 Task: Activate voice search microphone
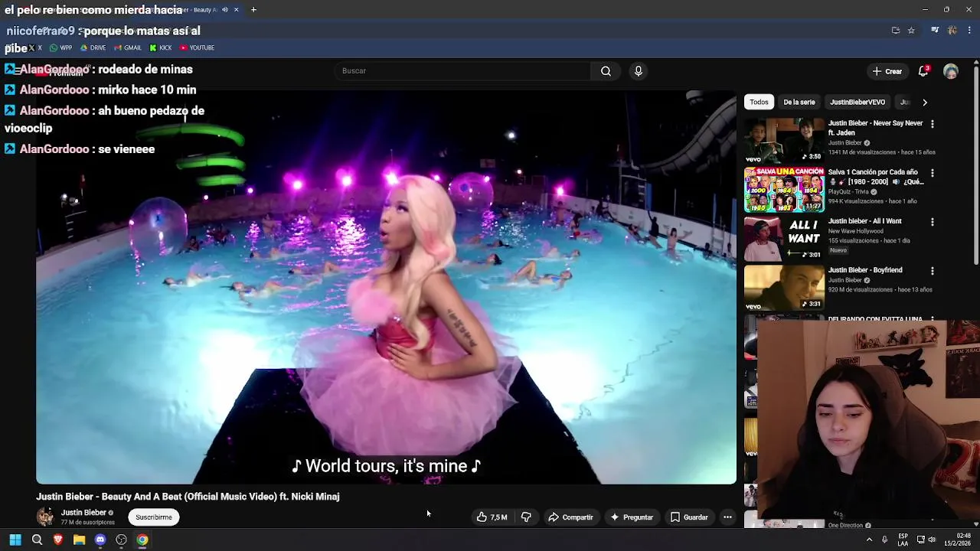click(x=638, y=71)
